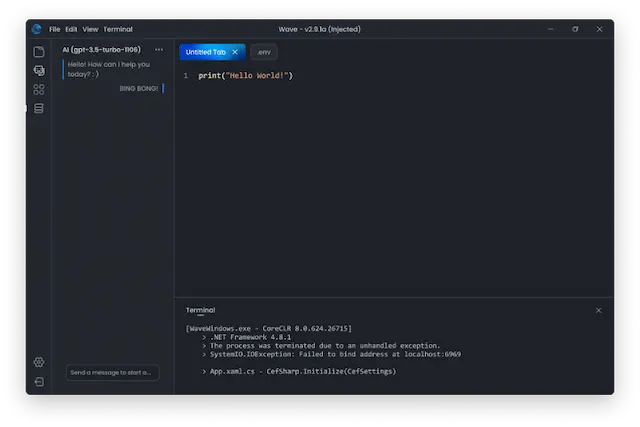Click the print Hello World code line

(x=245, y=76)
